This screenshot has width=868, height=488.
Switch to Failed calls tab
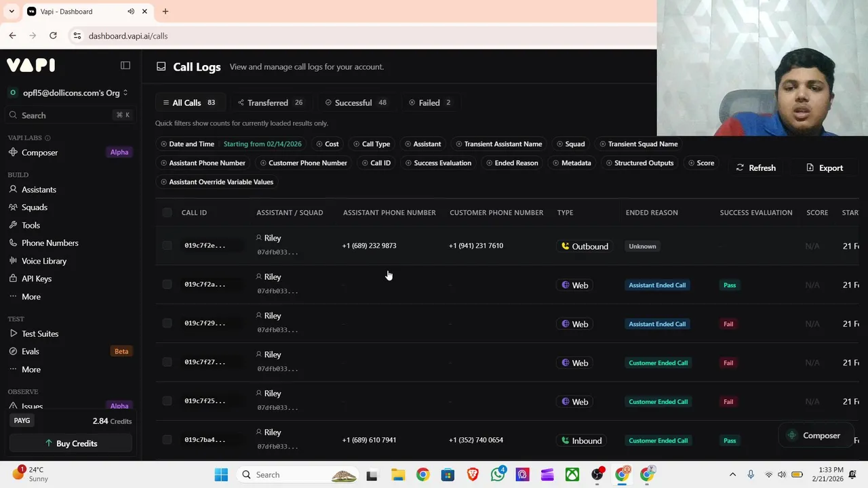(430, 103)
